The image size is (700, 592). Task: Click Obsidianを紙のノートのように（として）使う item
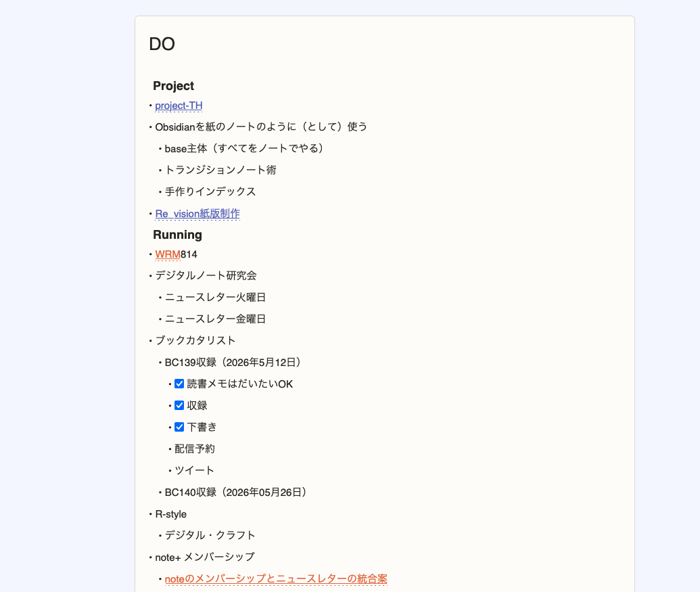(261, 127)
